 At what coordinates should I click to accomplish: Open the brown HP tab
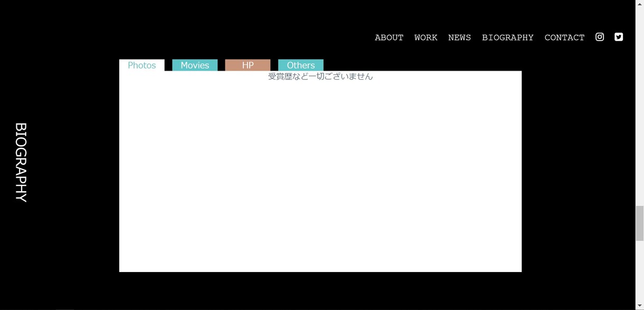248,65
